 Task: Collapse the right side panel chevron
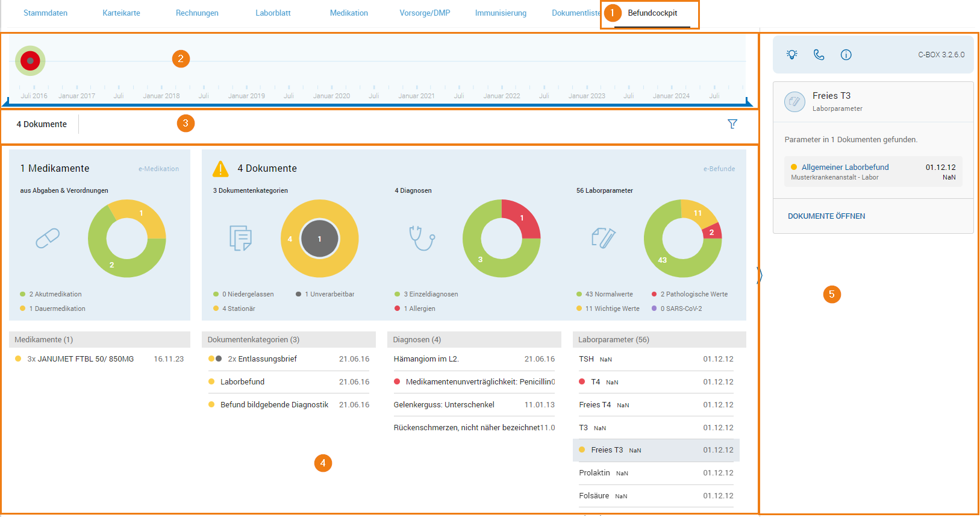click(x=760, y=275)
